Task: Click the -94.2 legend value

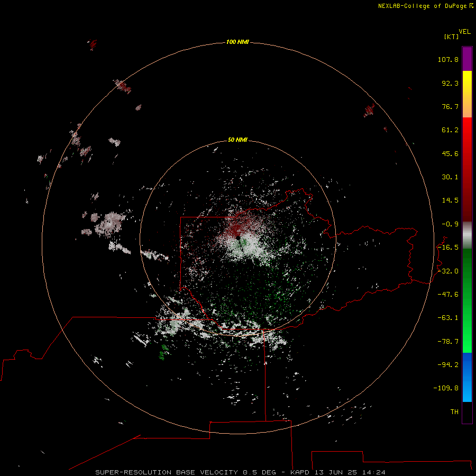Action: (448, 365)
